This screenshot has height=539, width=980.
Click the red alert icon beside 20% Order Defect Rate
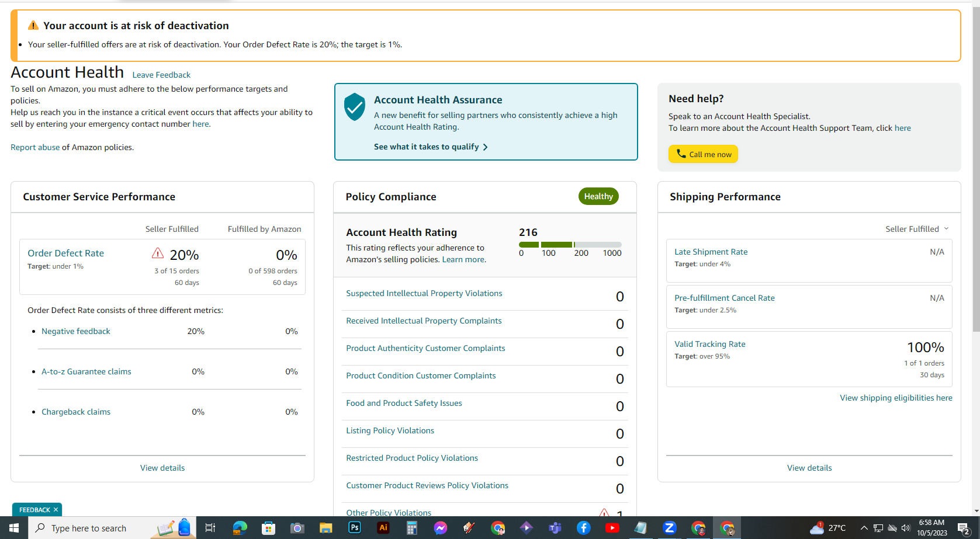(158, 253)
